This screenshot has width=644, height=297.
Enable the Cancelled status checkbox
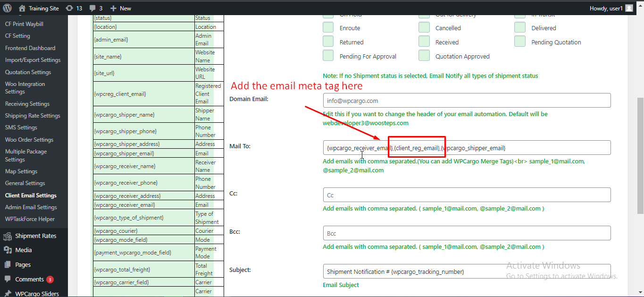point(424,27)
